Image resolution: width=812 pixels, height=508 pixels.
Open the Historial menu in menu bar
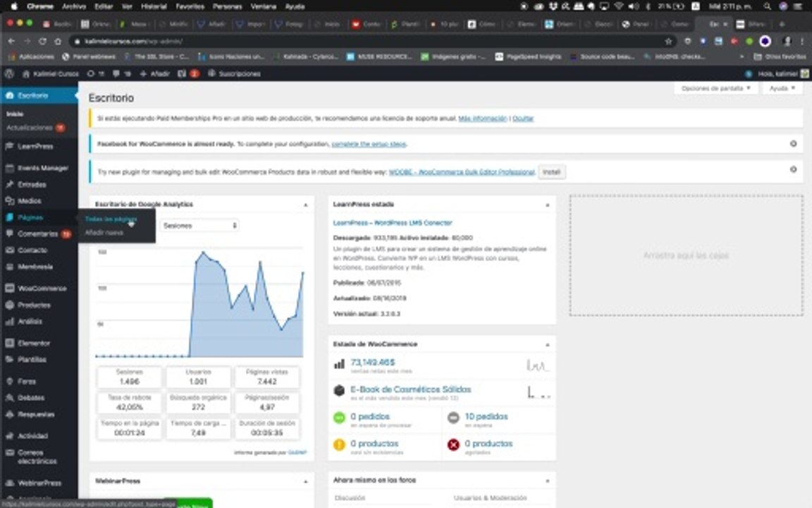click(x=154, y=6)
